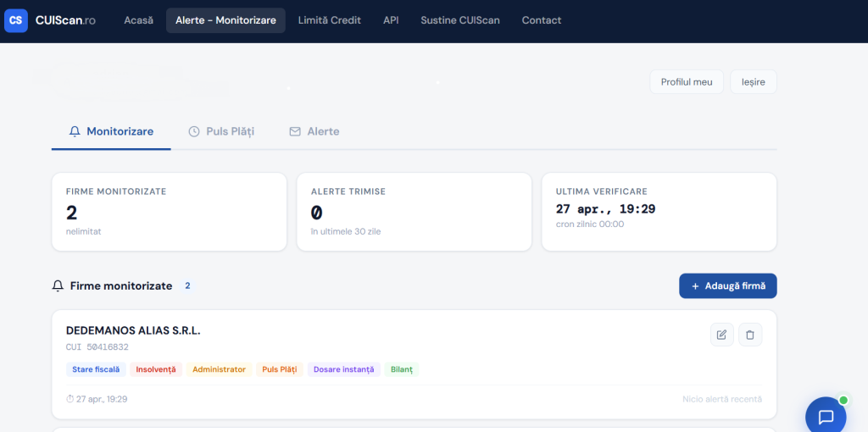Open the Contact page
The image size is (868, 432).
[x=542, y=20]
